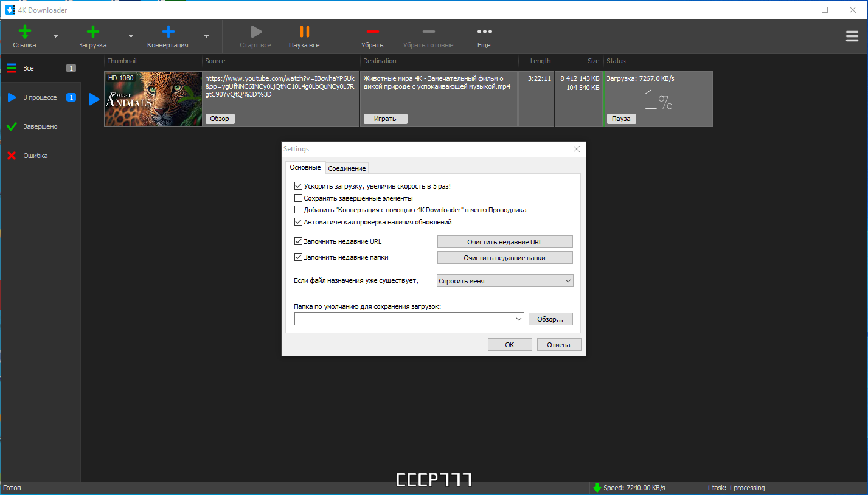
Task: Click the Очистить недавние URL button
Action: [x=505, y=242]
